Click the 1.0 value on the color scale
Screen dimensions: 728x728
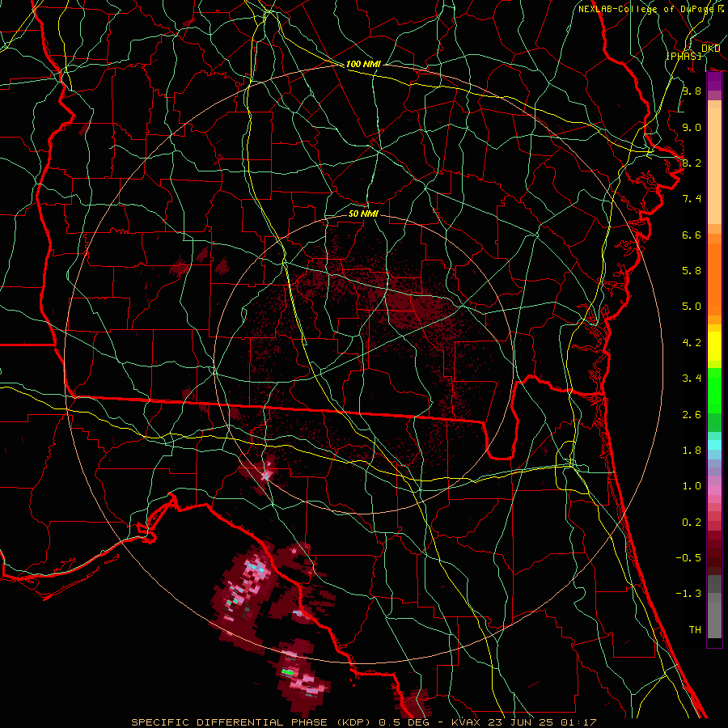point(692,486)
